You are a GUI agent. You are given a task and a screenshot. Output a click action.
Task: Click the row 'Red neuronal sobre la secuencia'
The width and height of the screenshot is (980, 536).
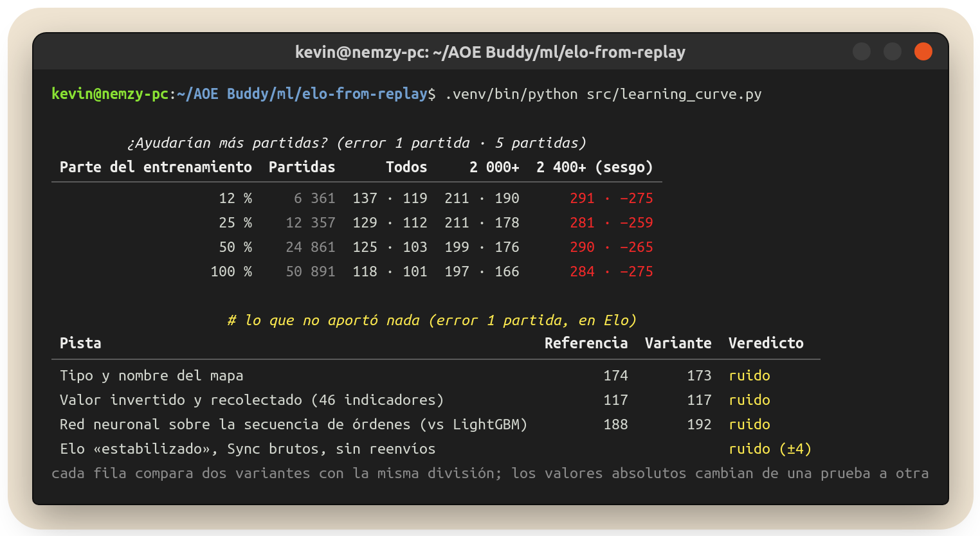click(x=436, y=424)
